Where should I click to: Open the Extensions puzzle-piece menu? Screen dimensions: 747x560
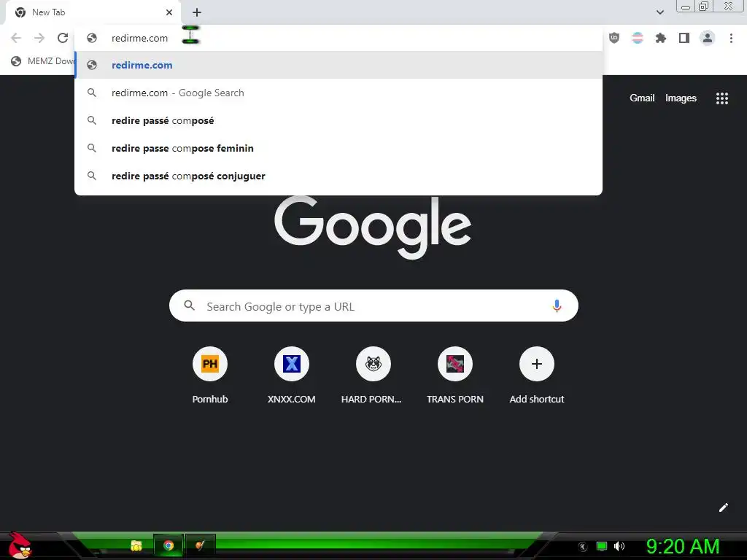[x=661, y=38]
